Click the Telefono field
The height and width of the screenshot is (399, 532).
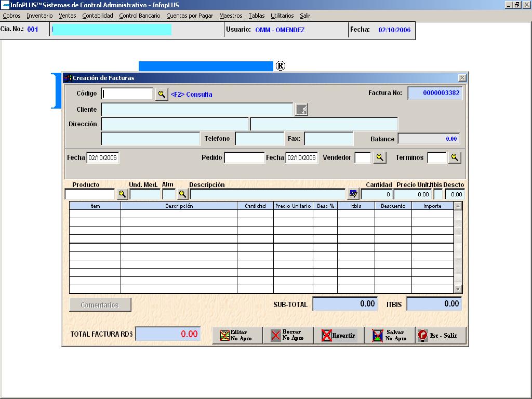(260, 139)
